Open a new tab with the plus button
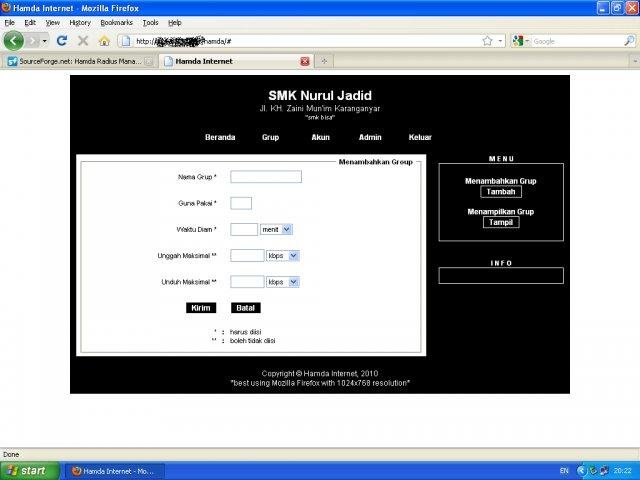640x480 pixels. (324, 61)
